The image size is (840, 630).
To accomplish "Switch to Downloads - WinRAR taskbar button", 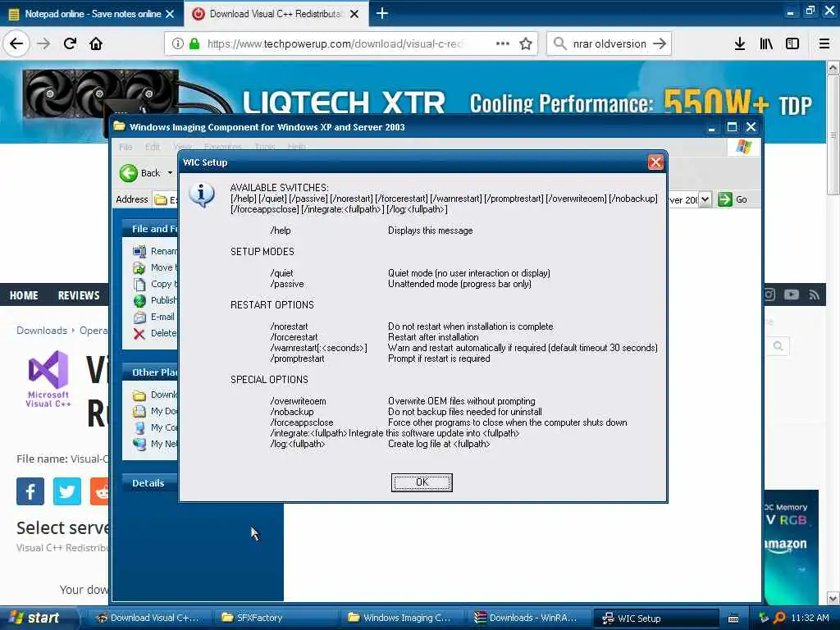I will pos(529,619).
